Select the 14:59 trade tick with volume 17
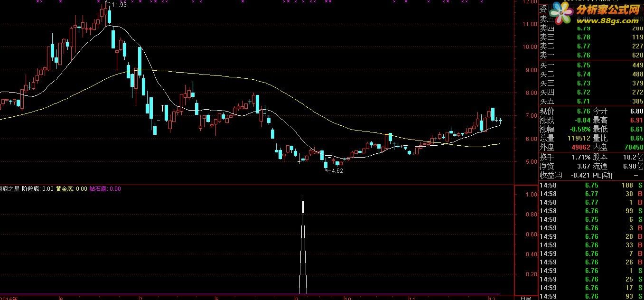Viewport: 644px width, 300px height. [x=591, y=288]
